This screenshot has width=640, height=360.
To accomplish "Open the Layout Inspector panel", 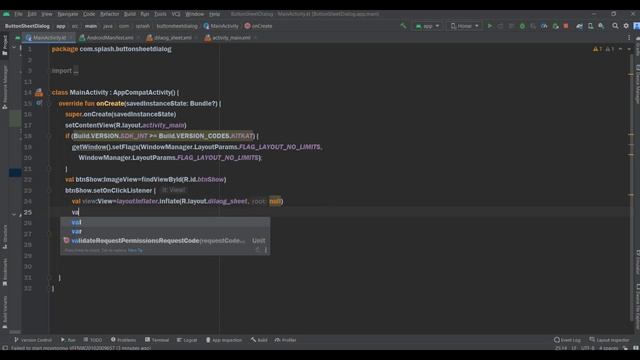I will (609, 340).
